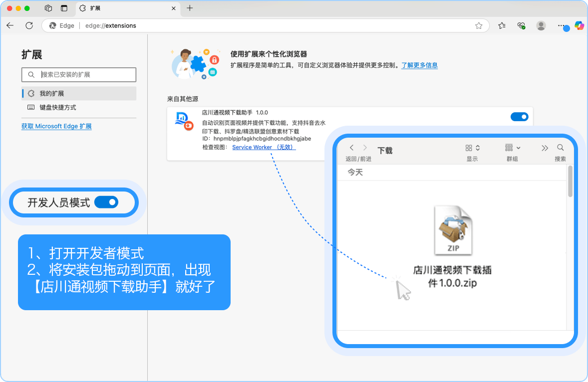
Task: Click the 店川通视频下载插件1.0.0.zip file name
Action: click(x=452, y=276)
